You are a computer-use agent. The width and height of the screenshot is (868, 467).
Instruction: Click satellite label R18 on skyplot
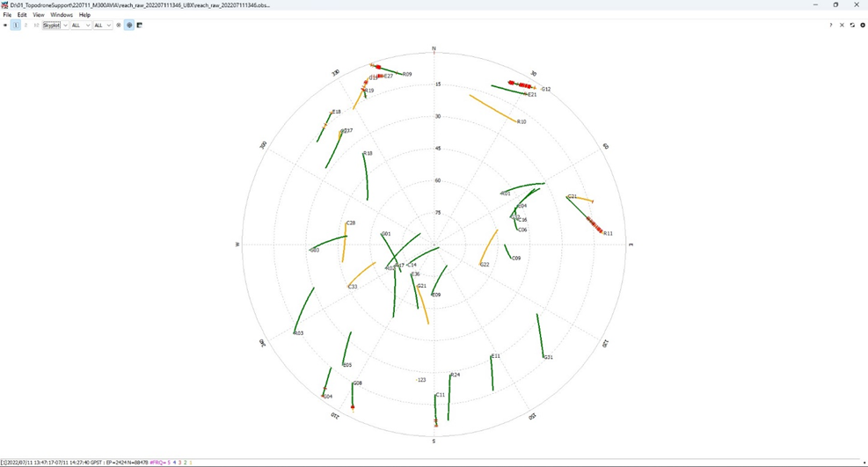[368, 153]
